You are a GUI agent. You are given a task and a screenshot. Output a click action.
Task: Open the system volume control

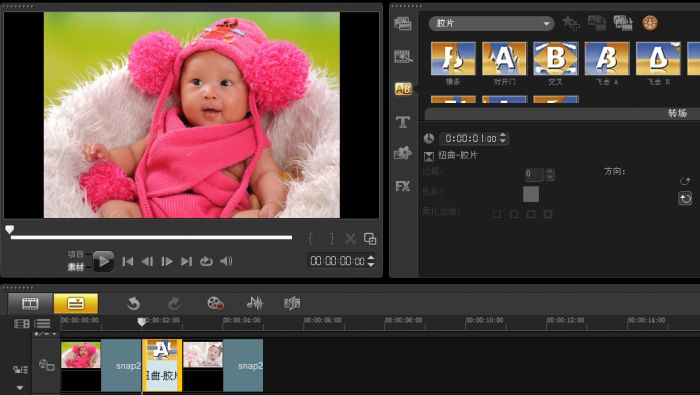(226, 261)
